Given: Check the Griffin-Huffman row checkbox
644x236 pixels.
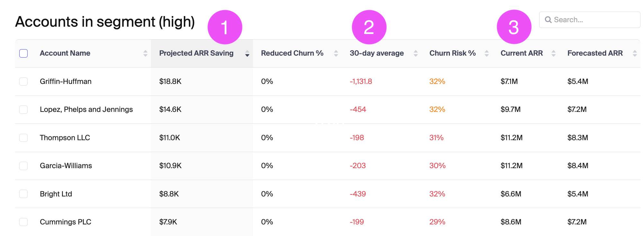Looking at the screenshot, I should click(x=23, y=81).
